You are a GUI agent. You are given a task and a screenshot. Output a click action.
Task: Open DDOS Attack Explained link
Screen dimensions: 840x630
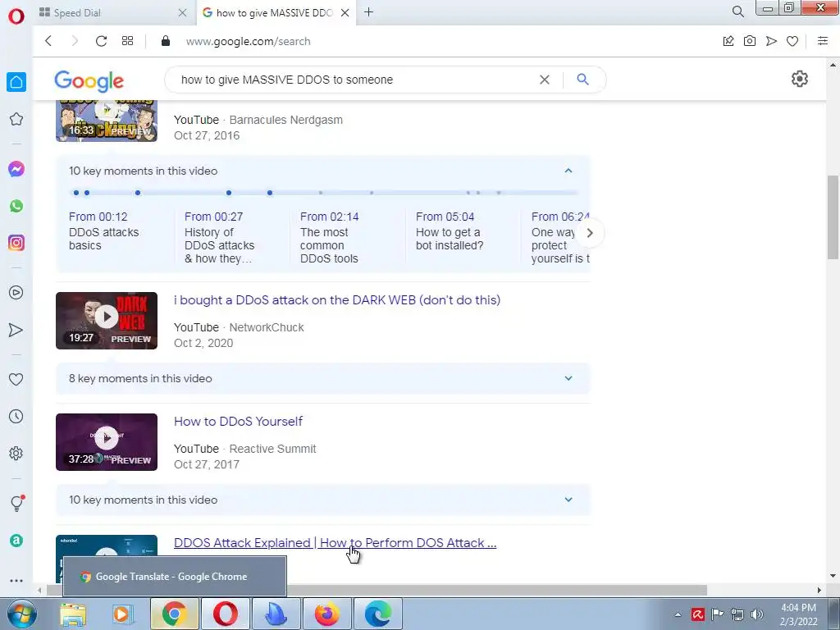point(336,543)
